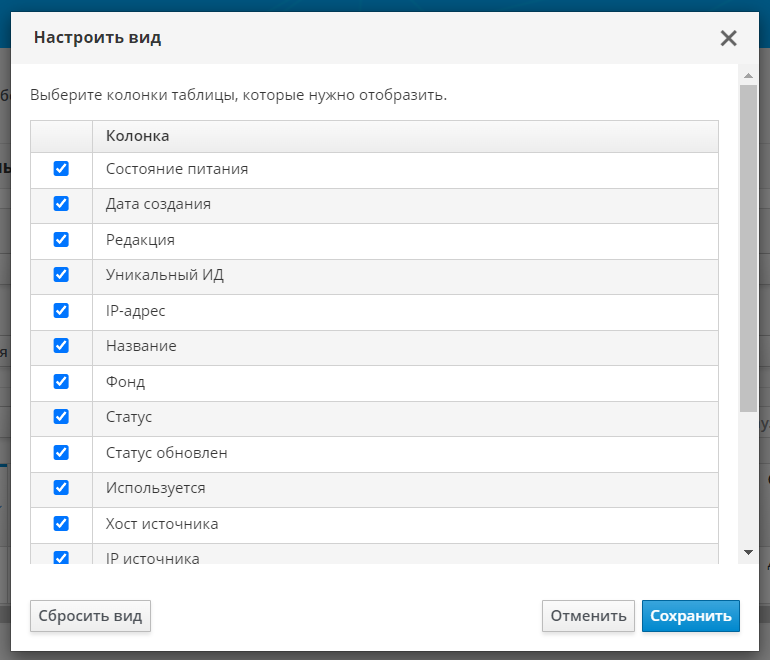Viewport: 770px width, 660px height.
Task: Click the scrollbar up arrow
Action: point(748,75)
